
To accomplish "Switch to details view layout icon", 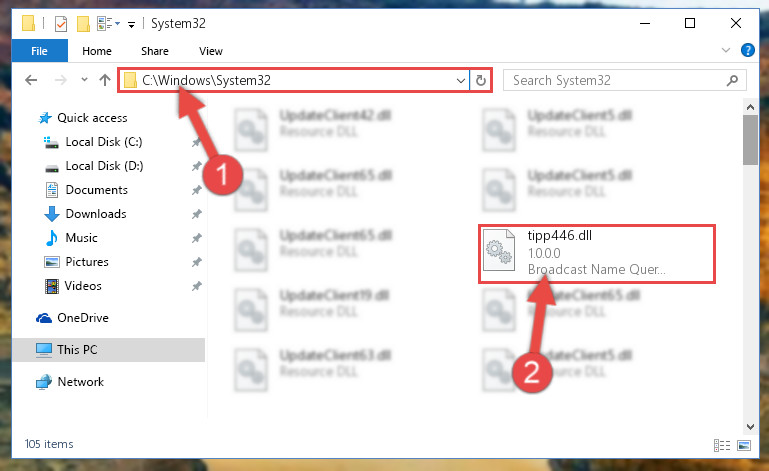I will (721, 445).
